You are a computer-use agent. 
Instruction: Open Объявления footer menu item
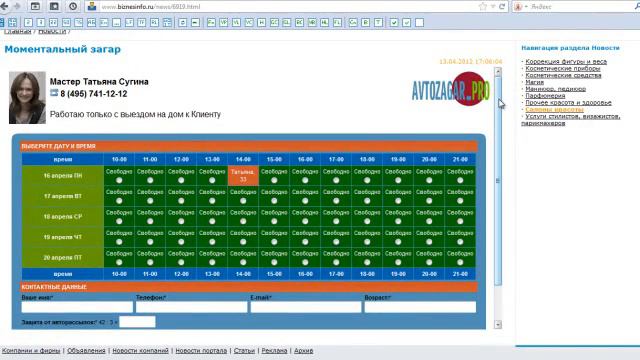coord(86,351)
